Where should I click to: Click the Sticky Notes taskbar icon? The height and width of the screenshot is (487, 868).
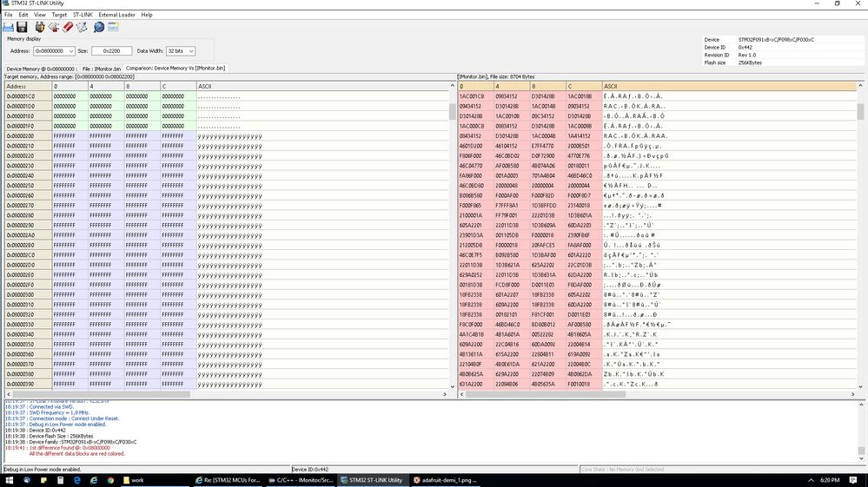43,480
